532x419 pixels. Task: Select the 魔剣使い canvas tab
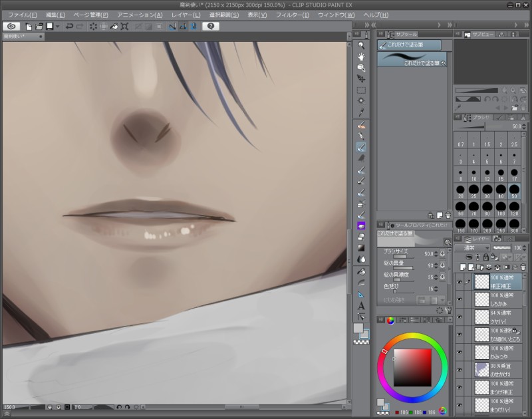pyautogui.click(x=23, y=37)
